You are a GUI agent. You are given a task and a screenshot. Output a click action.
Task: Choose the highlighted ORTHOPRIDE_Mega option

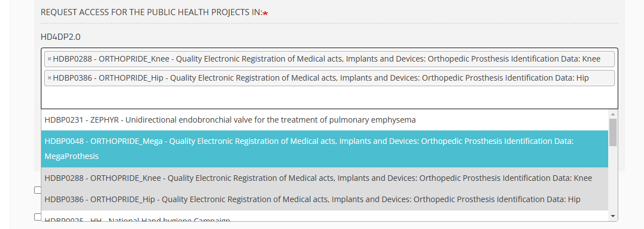[x=309, y=142]
